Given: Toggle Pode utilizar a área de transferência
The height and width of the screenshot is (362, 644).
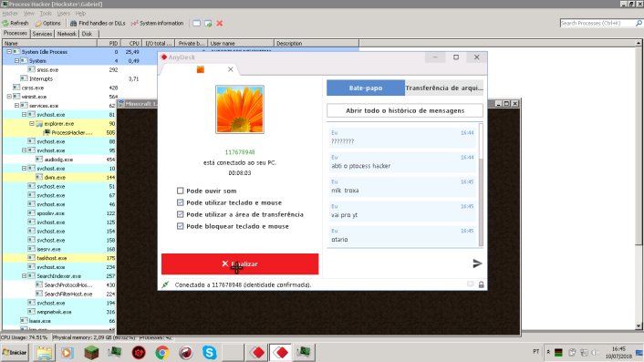Looking at the screenshot, I should click(180, 214).
